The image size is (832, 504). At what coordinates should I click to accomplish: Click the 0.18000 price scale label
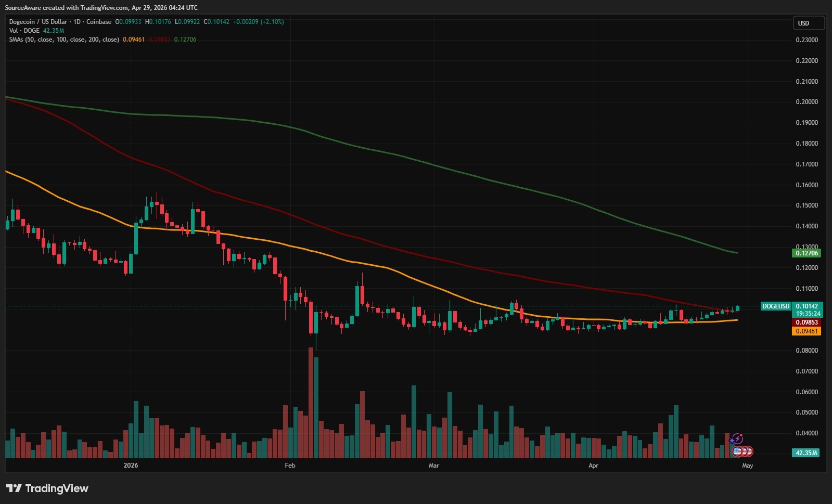tap(807, 144)
